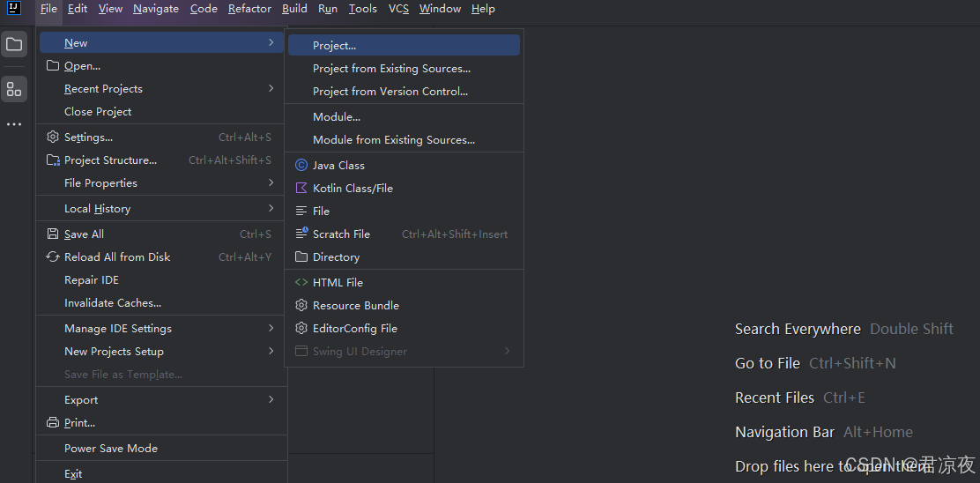
Task: Create a new Kotlin Class/File
Action: tap(353, 189)
